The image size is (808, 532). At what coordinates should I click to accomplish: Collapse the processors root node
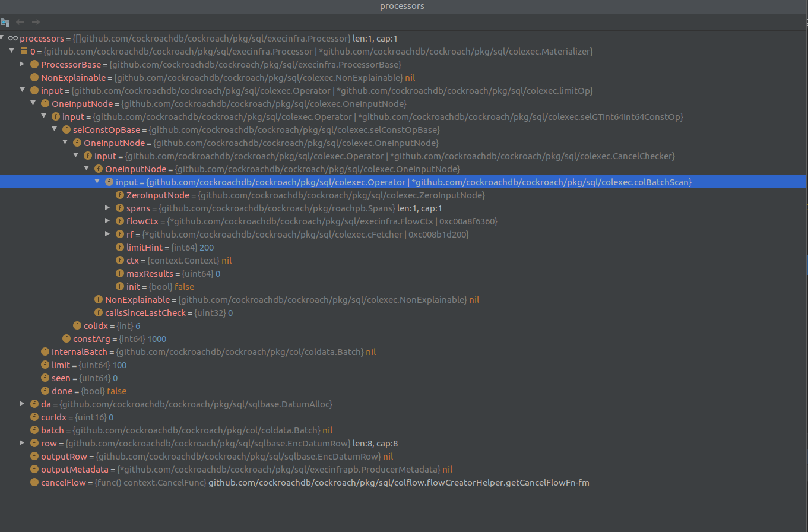1,38
